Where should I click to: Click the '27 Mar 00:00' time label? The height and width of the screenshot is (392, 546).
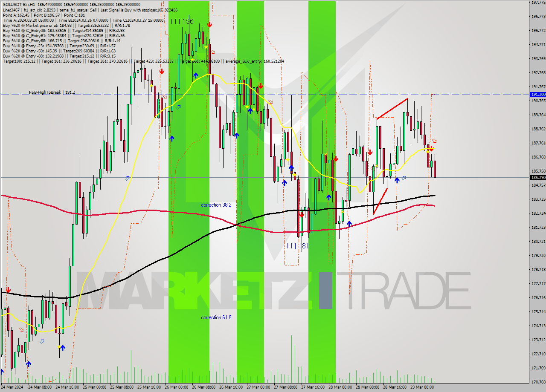click(x=258, y=388)
